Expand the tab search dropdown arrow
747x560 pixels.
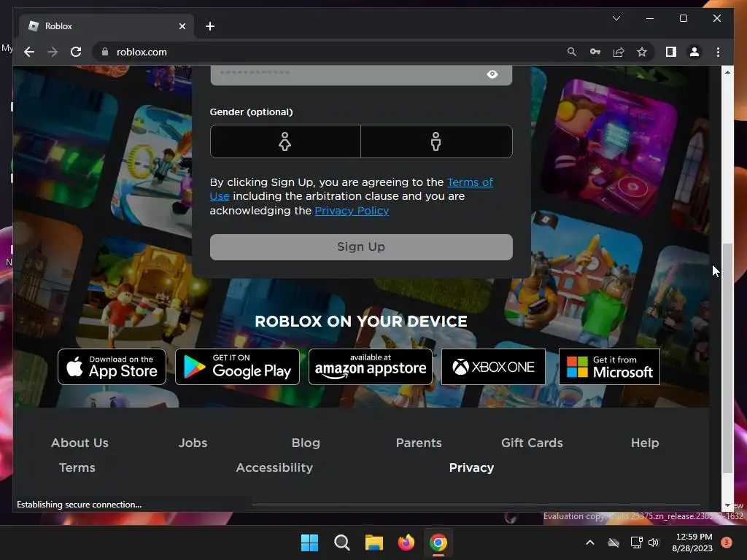pyautogui.click(x=616, y=18)
